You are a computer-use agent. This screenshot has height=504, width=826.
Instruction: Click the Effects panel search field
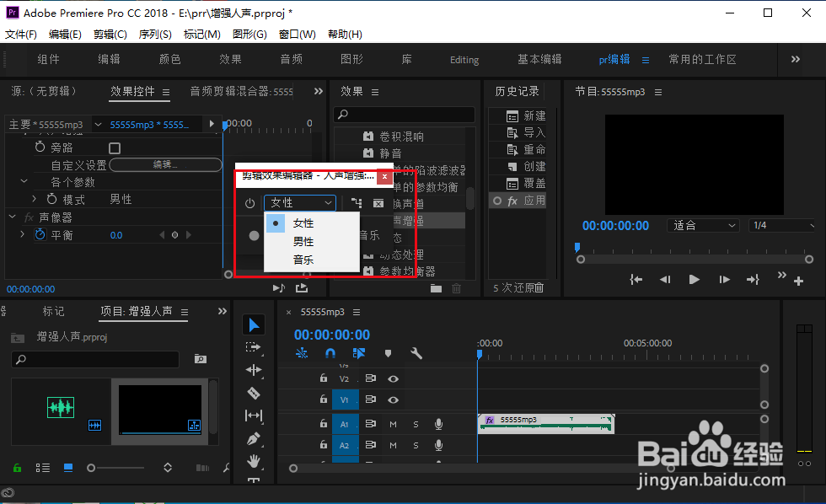pos(404,115)
